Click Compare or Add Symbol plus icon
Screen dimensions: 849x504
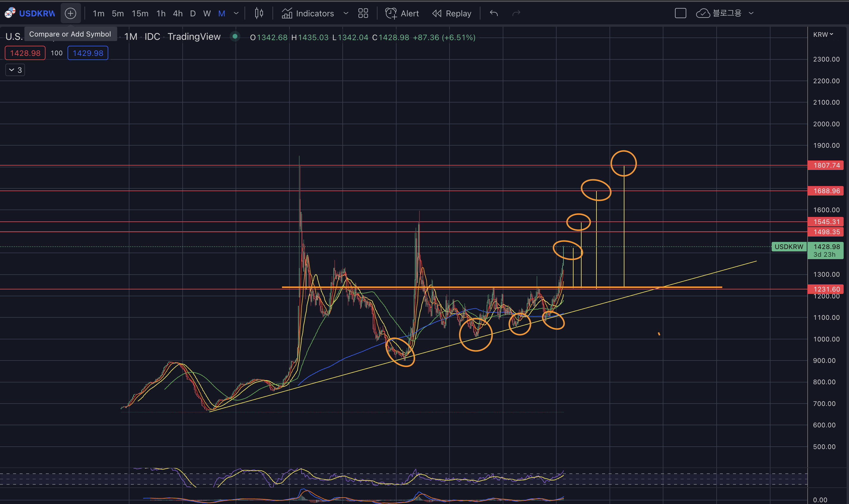[71, 13]
